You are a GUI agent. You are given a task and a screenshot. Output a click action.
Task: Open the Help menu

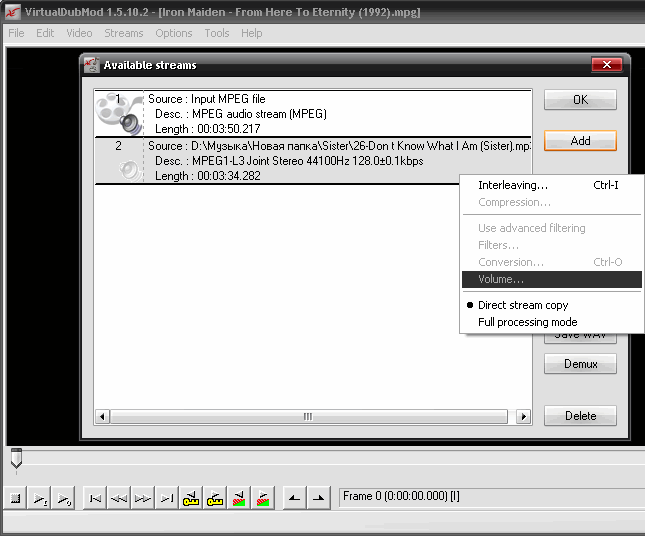(x=251, y=33)
